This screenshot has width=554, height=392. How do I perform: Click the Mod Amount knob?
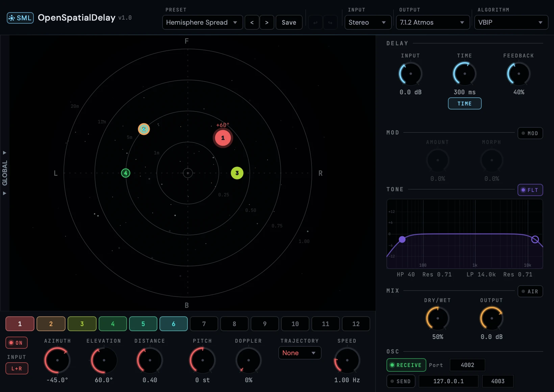pos(438,160)
